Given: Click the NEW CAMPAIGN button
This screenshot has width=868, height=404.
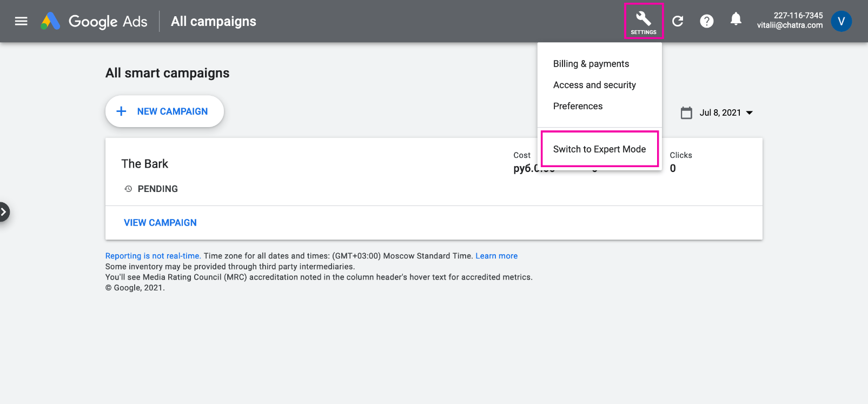Looking at the screenshot, I should click(164, 111).
